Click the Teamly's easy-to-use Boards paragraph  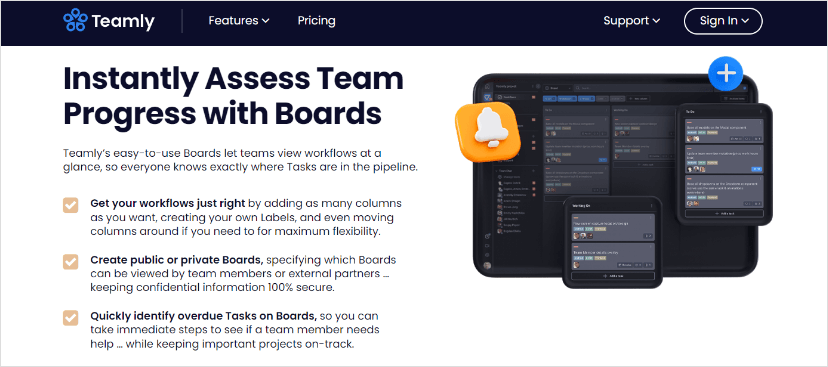[240, 161]
